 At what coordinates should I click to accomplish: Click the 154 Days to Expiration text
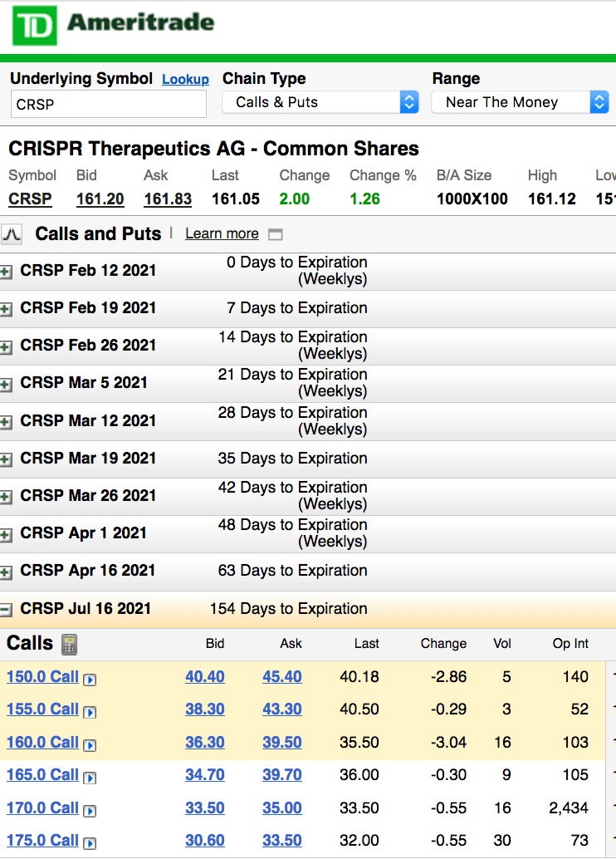289,609
